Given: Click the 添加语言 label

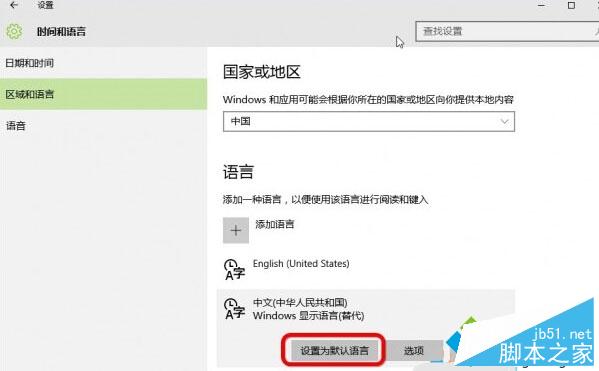Looking at the screenshot, I should 275,224.
